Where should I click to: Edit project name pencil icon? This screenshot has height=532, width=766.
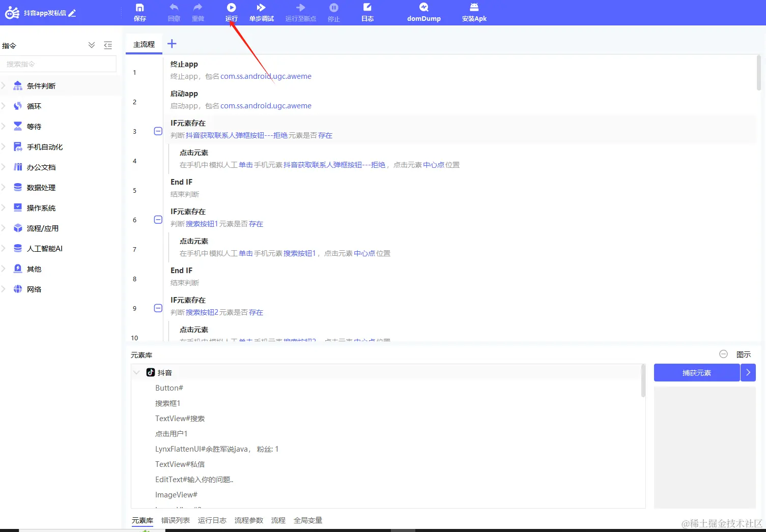[72, 13]
